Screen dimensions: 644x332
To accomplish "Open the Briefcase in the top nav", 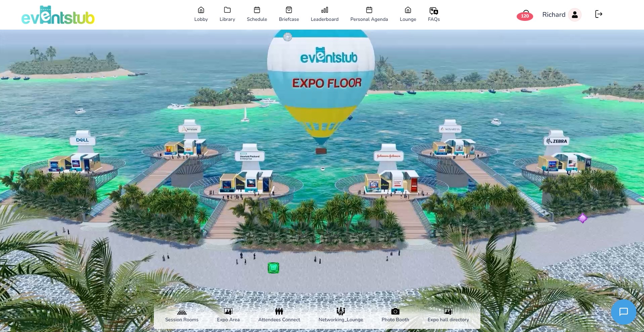I will pos(289,14).
